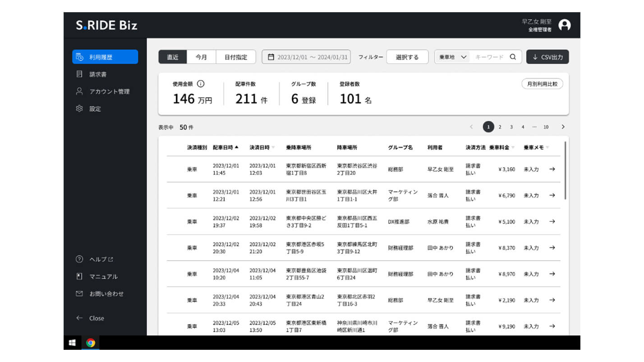This screenshot has width=644, height=362.
Task: Click the 早乙女 剛至 username in header
Action: [x=537, y=21]
